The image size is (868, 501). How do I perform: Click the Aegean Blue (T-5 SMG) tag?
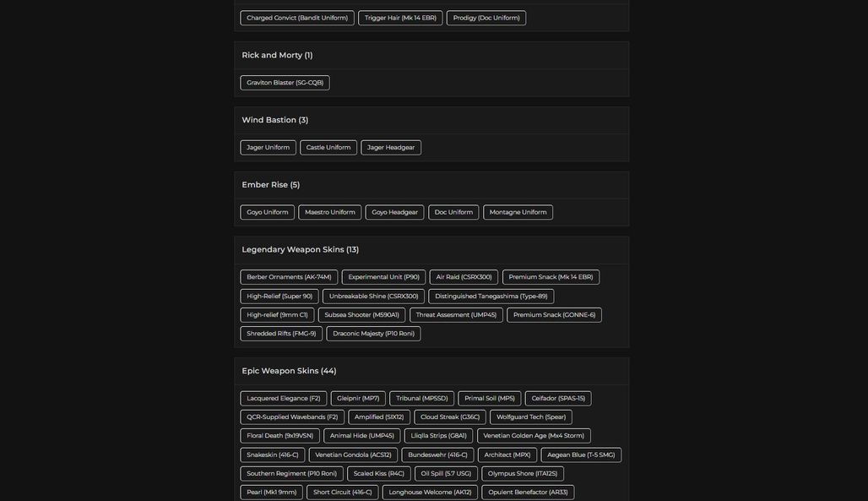point(581,455)
